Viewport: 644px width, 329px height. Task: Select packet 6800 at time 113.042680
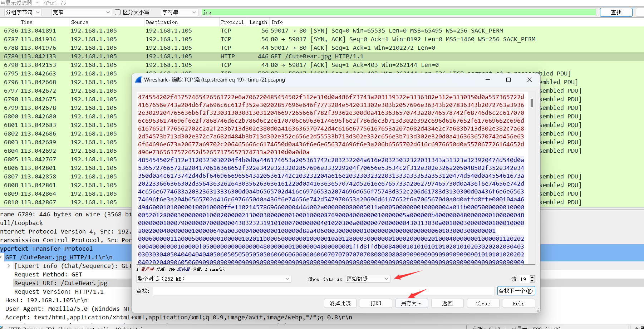(66, 117)
